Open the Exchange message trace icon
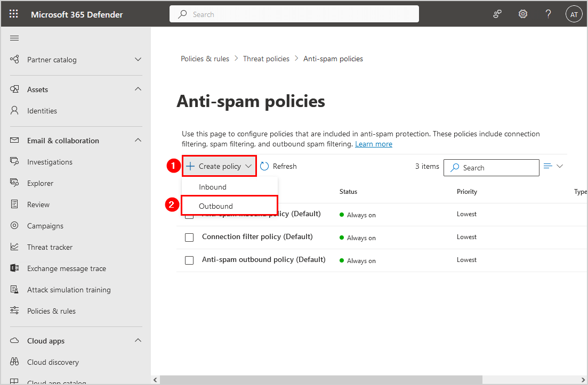This screenshot has width=588, height=385. [x=15, y=268]
